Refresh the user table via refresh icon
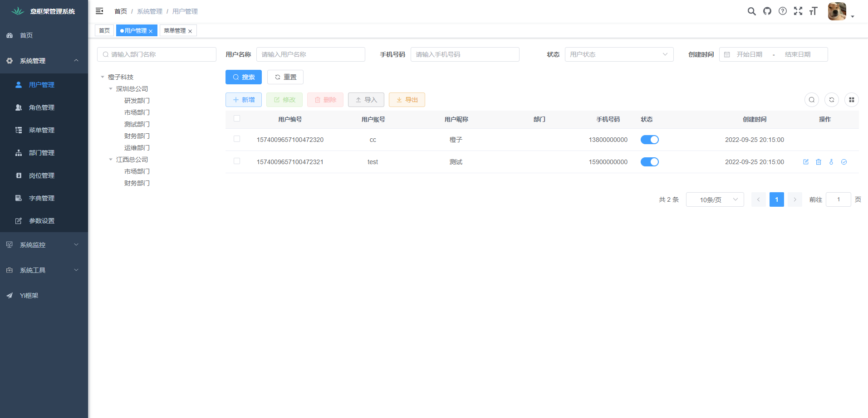 831,100
